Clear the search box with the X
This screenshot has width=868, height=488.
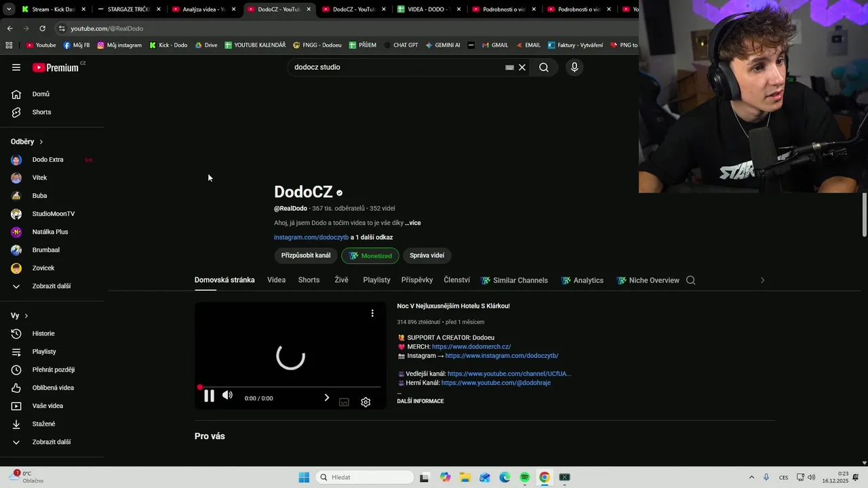[x=522, y=67]
